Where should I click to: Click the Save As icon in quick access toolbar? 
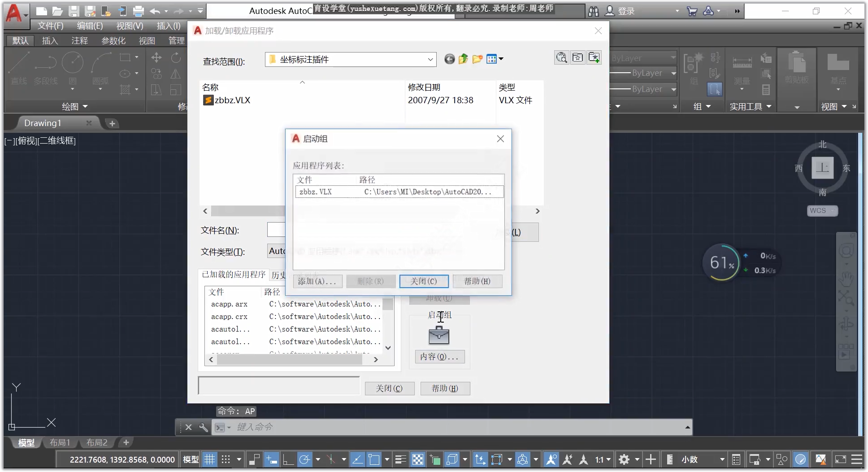(91, 11)
